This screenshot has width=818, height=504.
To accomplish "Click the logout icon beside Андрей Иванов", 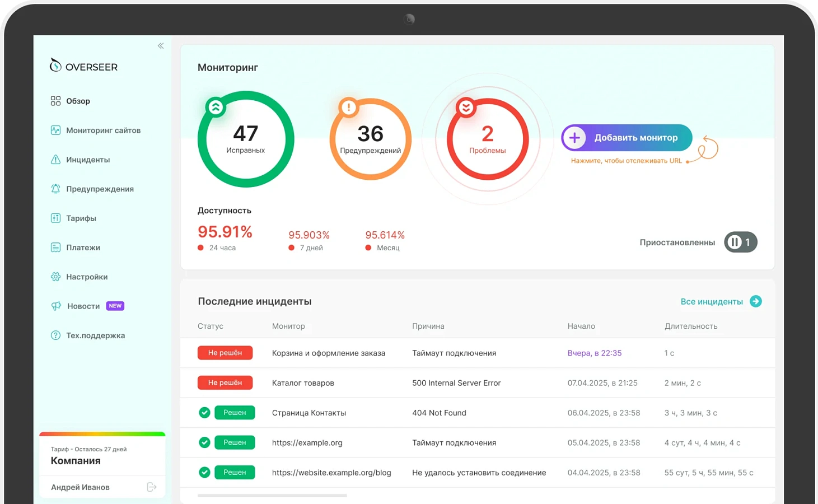I will point(152,487).
